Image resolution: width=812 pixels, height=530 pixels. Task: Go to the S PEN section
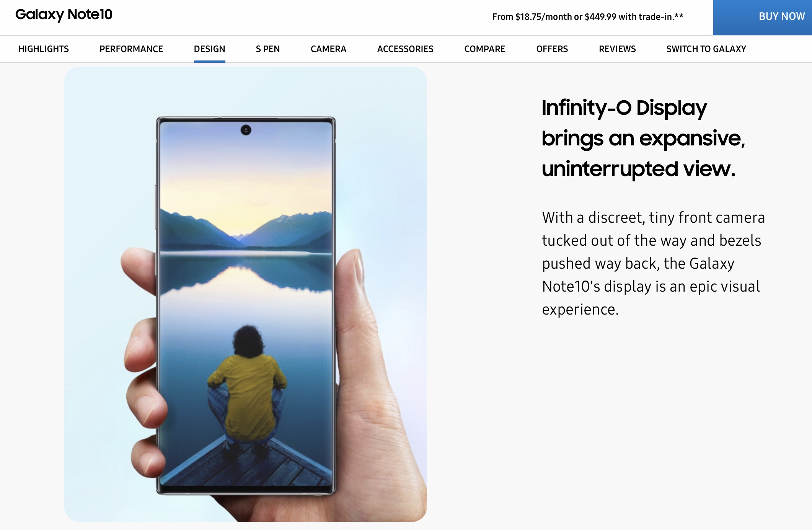click(x=268, y=49)
